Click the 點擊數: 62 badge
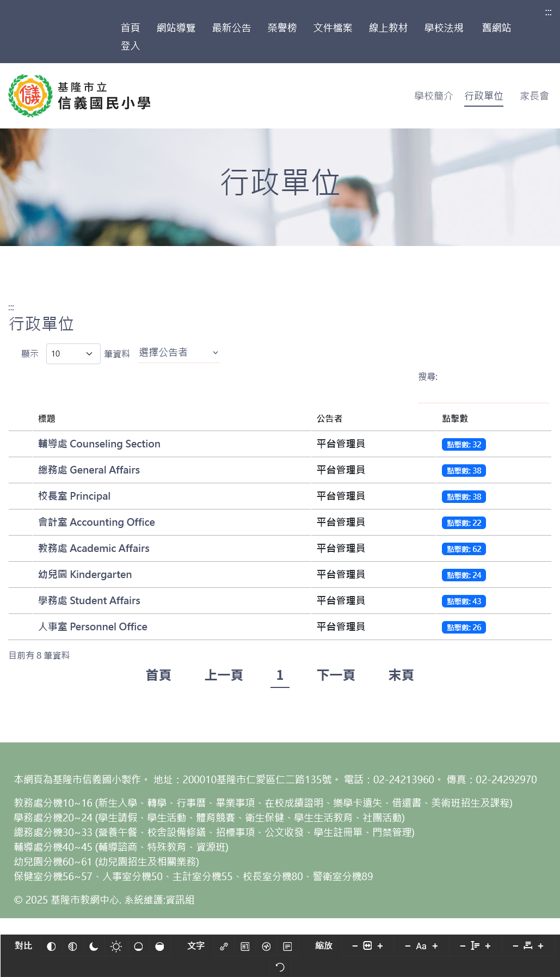The height and width of the screenshot is (977, 560). point(464,549)
